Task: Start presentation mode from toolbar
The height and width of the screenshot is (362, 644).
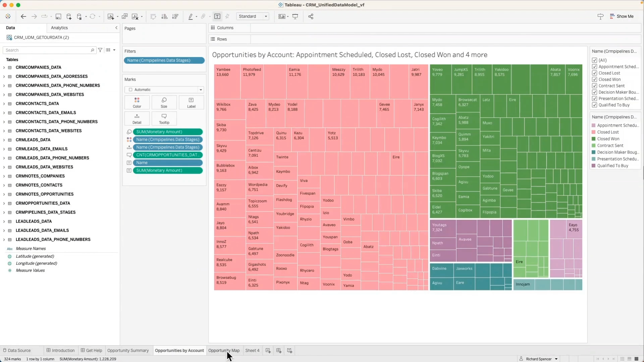Action: (296, 16)
